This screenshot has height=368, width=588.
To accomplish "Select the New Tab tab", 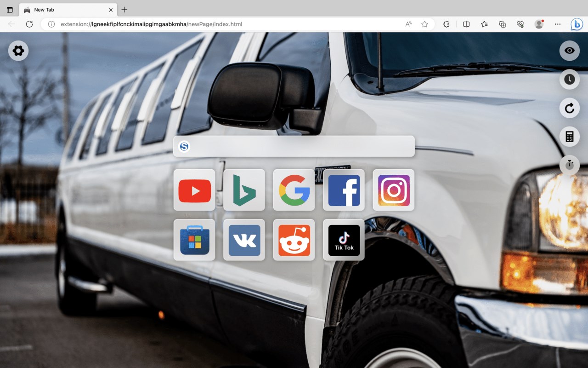I will coord(68,10).
